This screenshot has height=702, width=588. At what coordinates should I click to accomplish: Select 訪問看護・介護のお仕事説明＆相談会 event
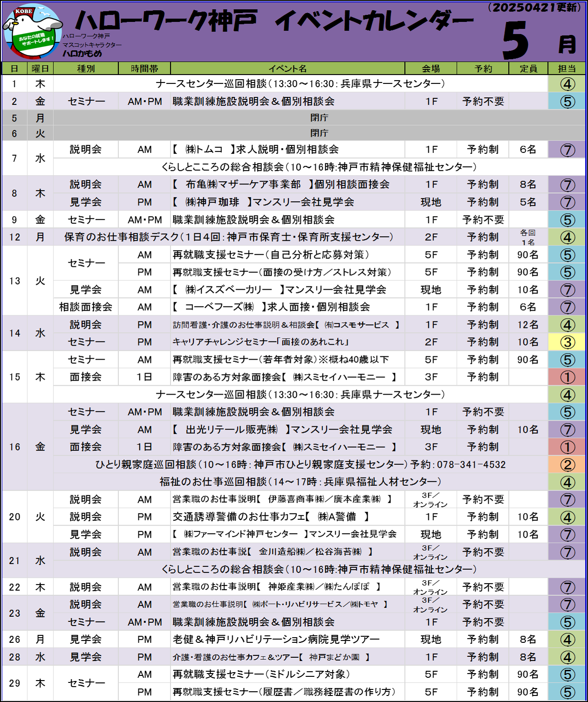tap(286, 325)
